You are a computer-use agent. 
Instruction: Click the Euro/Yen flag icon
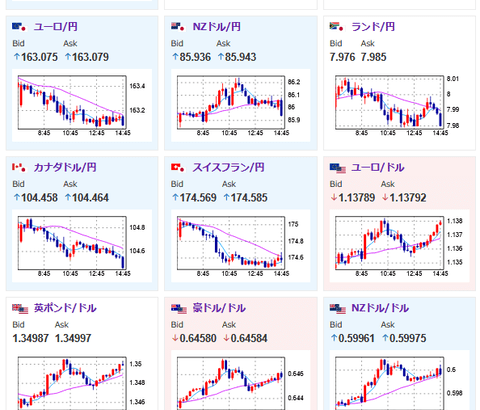click(19, 27)
